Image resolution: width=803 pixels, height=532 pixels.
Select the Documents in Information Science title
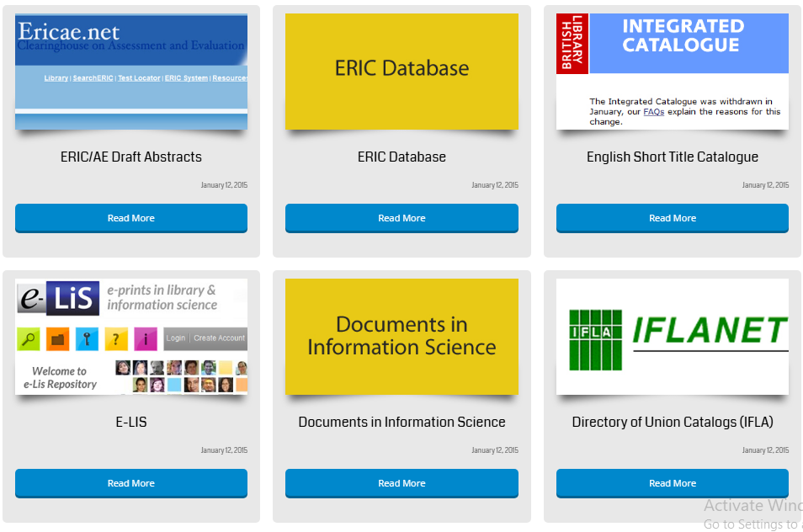[x=401, y=422]
